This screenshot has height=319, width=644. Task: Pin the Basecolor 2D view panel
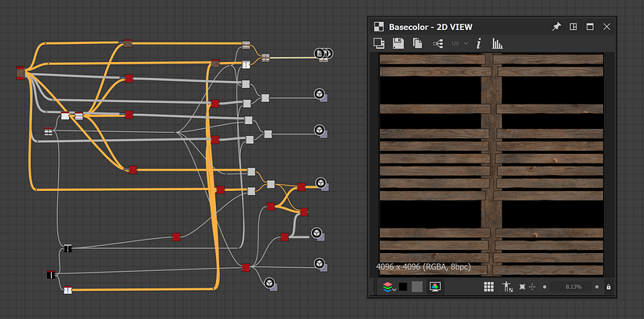coord(556,26)
